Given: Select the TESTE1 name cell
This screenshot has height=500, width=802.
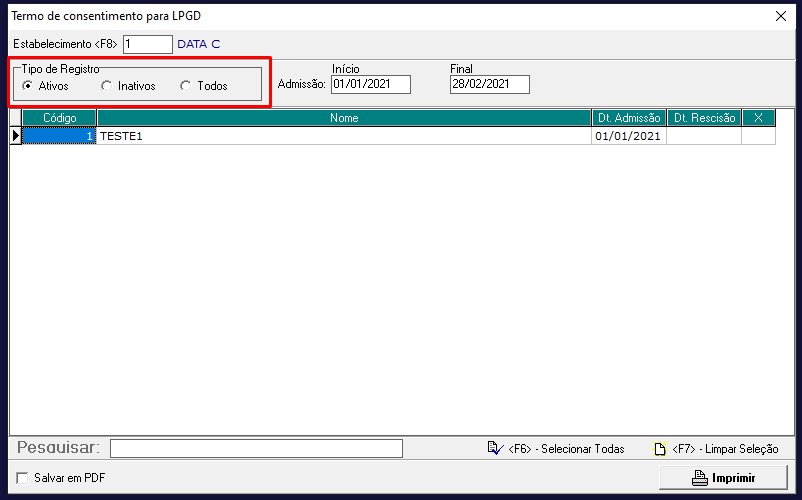Looking at the screenshot, I should point(344,136).
